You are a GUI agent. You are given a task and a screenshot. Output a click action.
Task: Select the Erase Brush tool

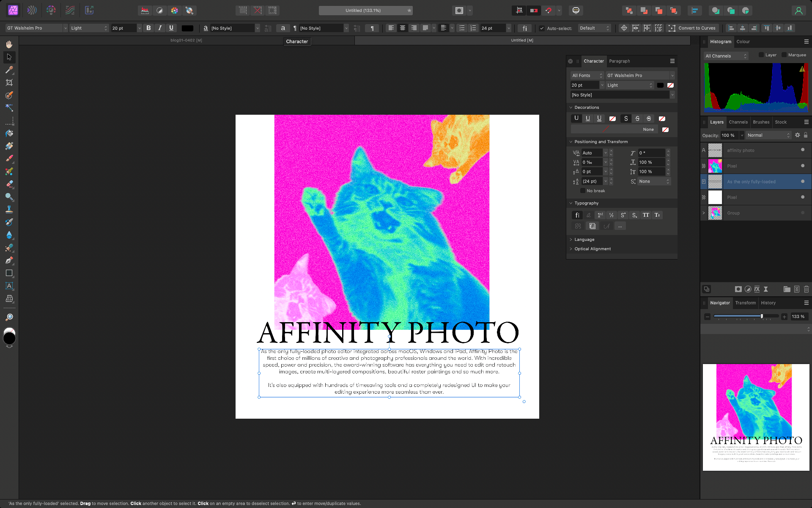point(9,184)
